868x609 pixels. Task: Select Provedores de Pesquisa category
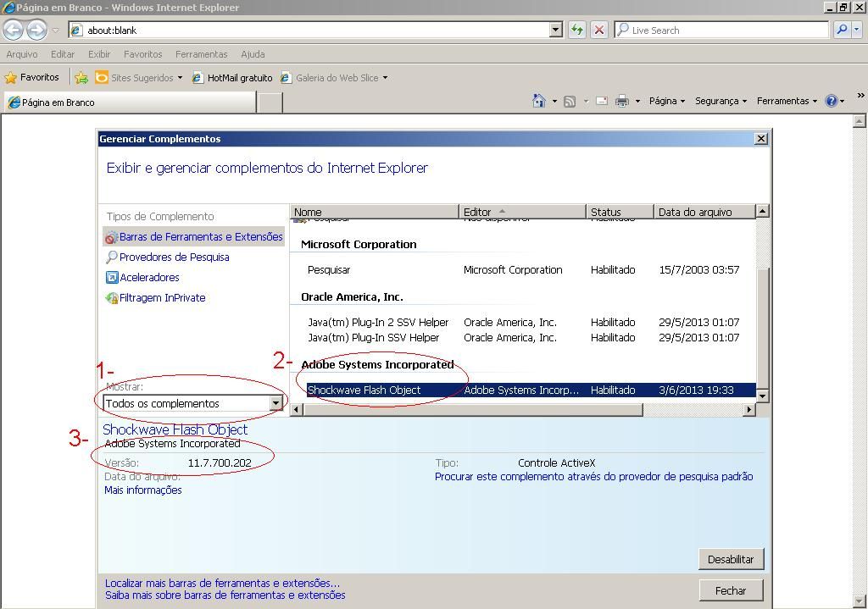[167, 257]
